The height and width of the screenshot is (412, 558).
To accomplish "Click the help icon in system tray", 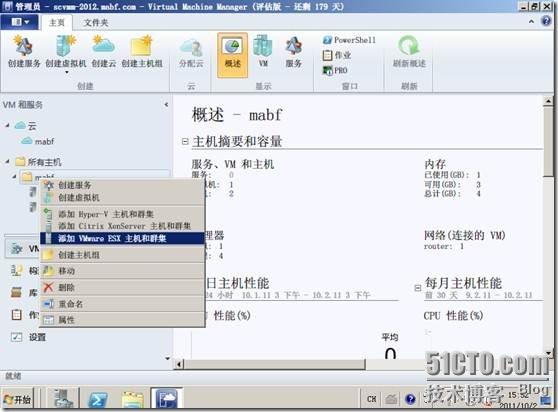I will [410, 399].
